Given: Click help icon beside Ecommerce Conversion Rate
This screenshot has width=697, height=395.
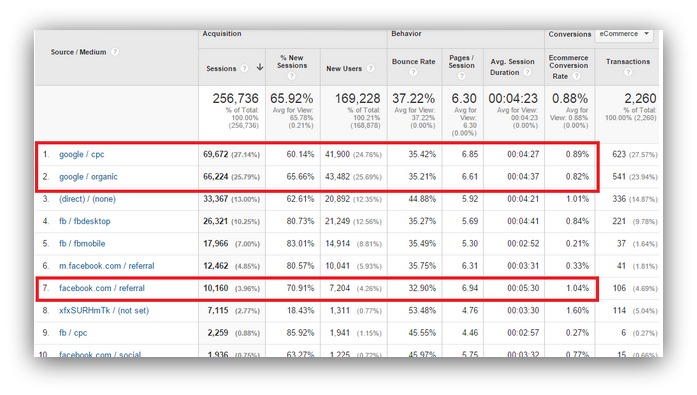Looking at the screenshot, I should point(576,76).
